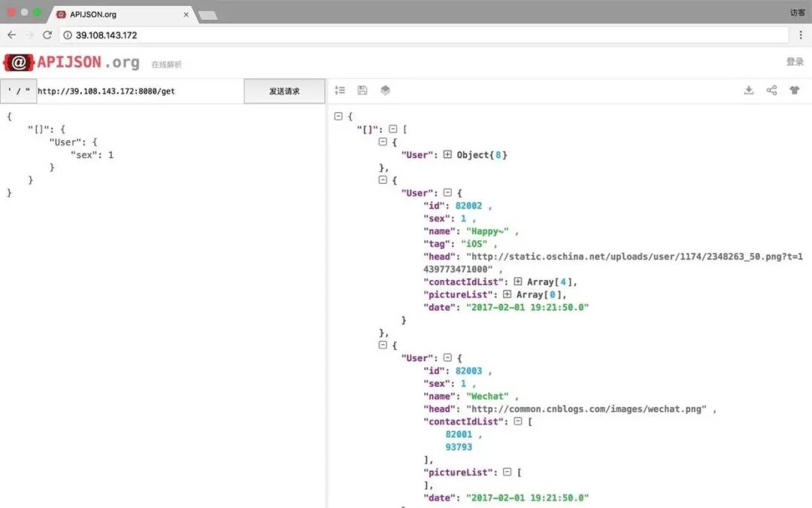
Task: Click the address bar showing 39.108.143.172
Action: [x=424, y=35]
